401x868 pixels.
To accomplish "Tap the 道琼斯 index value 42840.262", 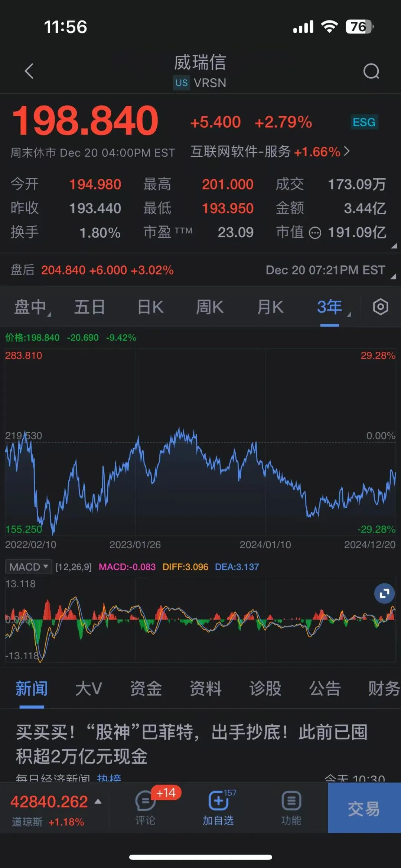I will [x=49, y=802].
